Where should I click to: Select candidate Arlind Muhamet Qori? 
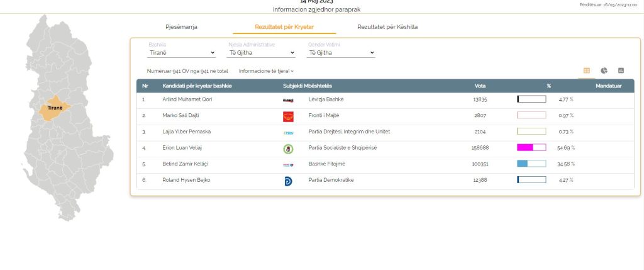tap(187, 99)
